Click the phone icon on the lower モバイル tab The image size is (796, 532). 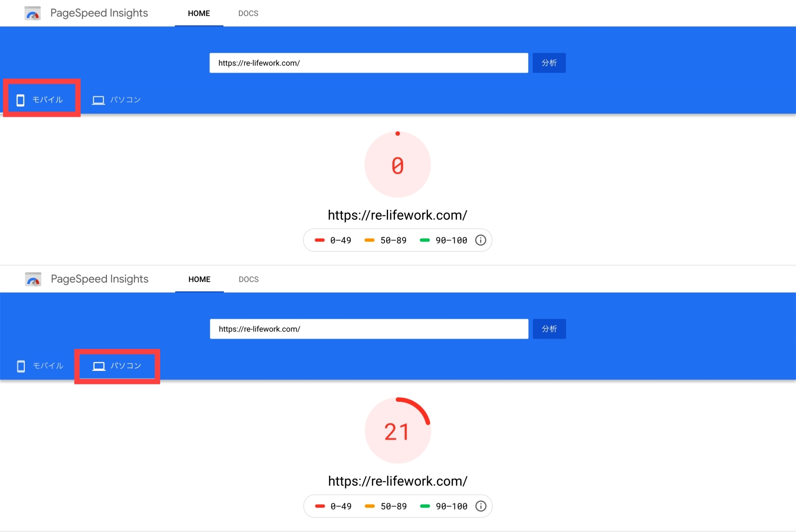click(21, 366)
